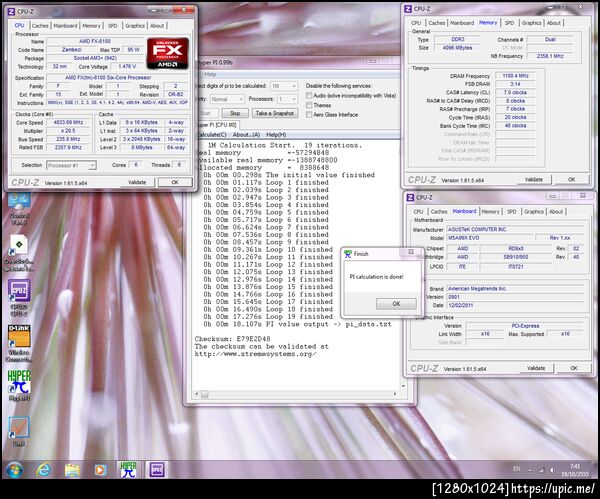
Task: Switch to CPU-Z taskbar button
Action: tap(157, 469)
